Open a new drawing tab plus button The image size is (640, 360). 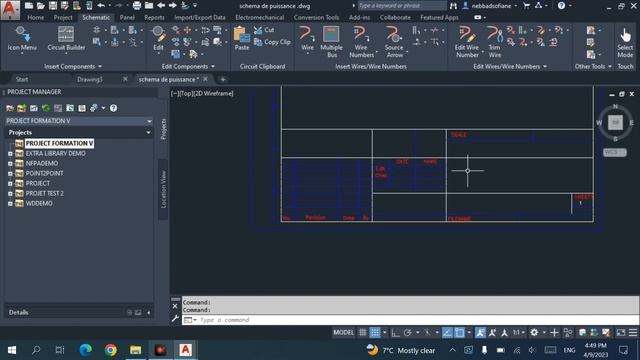223,80
